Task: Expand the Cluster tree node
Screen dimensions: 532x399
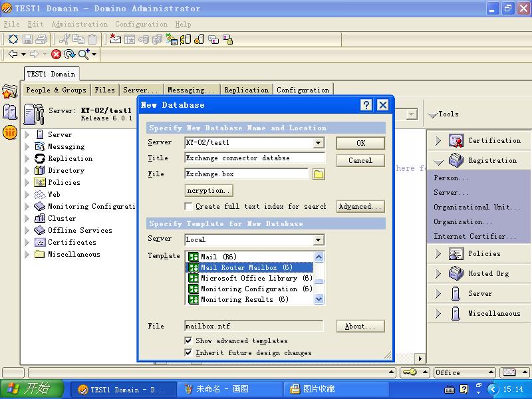Action: pyautogui.click(x=27, y=218)
